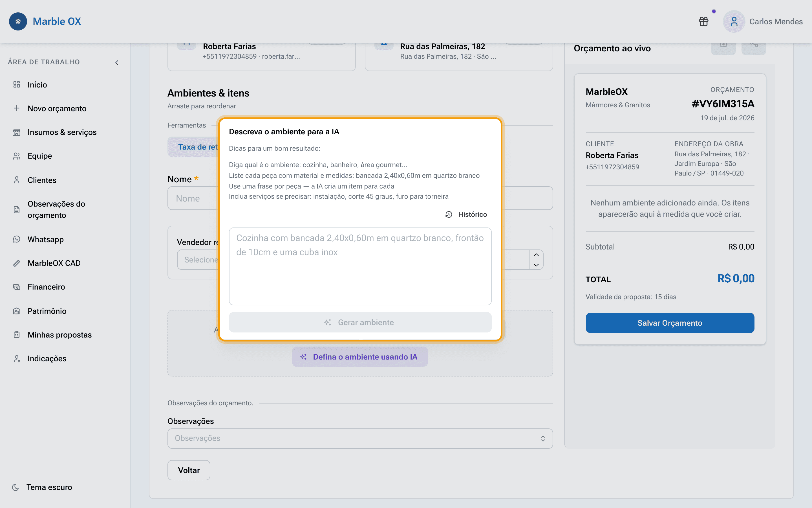This screenshot has height=508, width=812.
Task: Click the date 19 de jul. de 2026
Action: click(x=727, y=118)
